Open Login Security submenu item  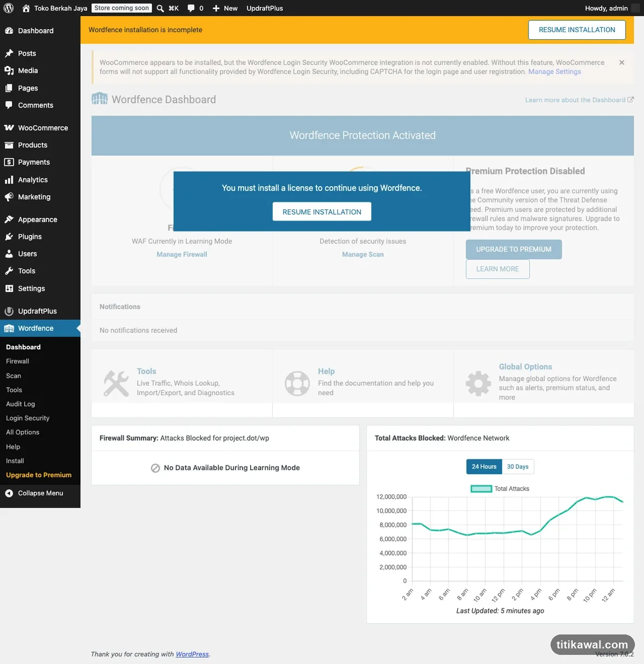[x=28, y=418]
